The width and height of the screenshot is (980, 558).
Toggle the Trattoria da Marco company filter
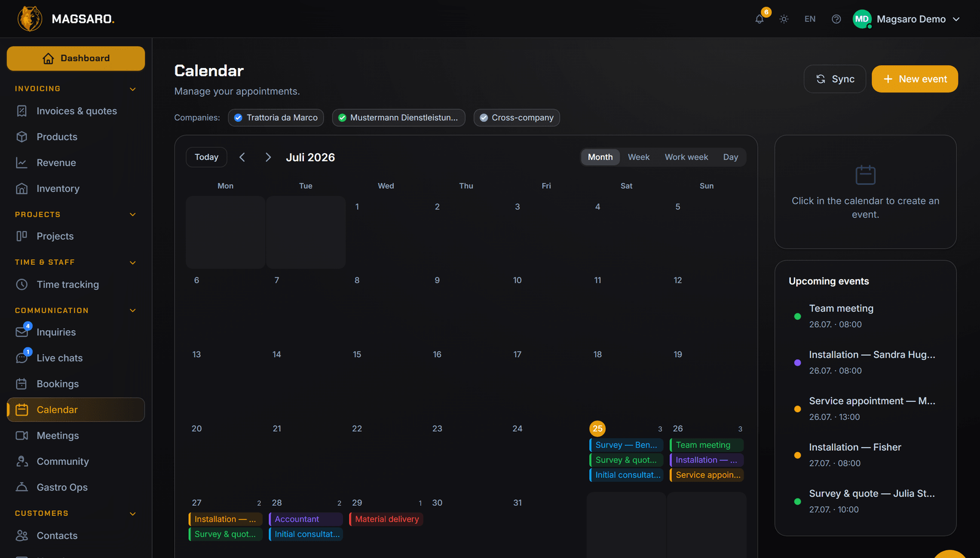276,118
